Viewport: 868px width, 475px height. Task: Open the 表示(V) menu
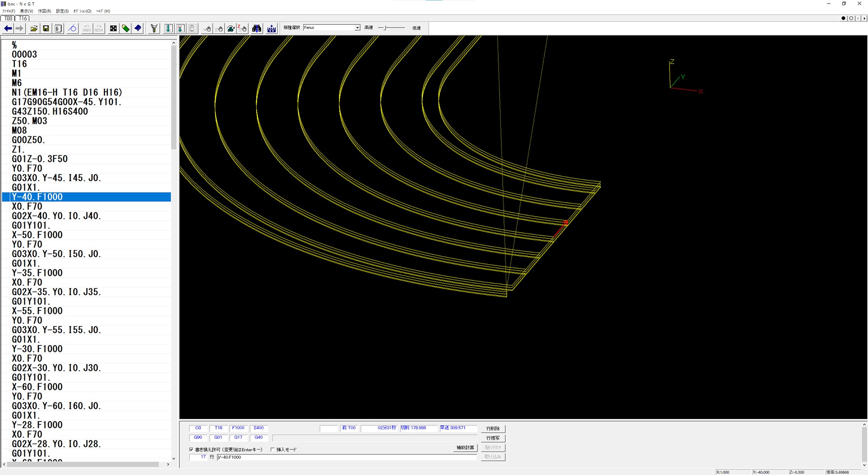(26, 11)
